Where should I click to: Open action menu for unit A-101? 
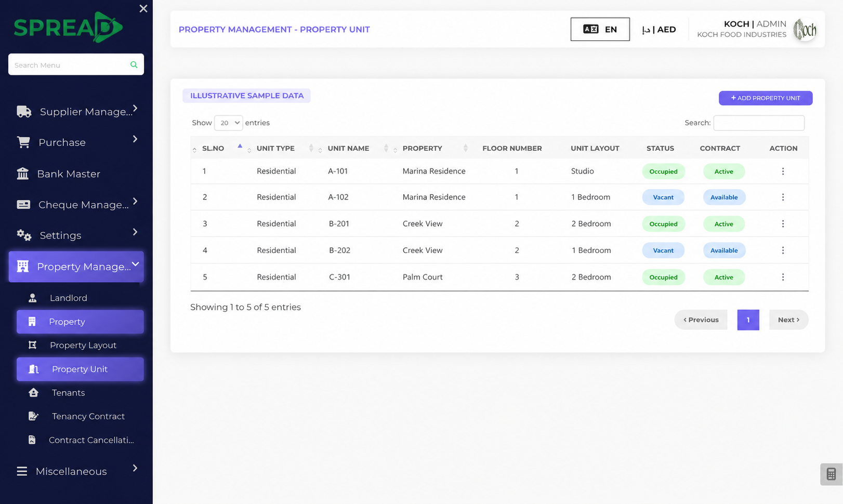point(783,171)
